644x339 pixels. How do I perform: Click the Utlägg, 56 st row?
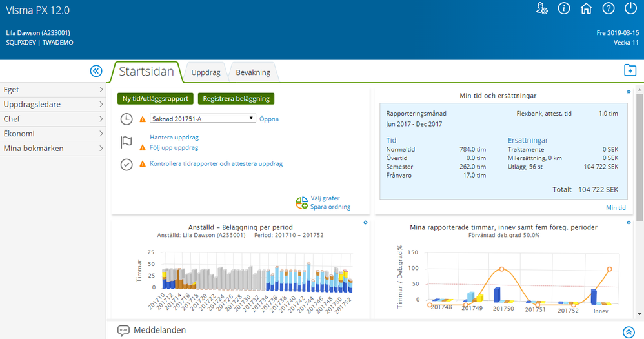(563, 167)
